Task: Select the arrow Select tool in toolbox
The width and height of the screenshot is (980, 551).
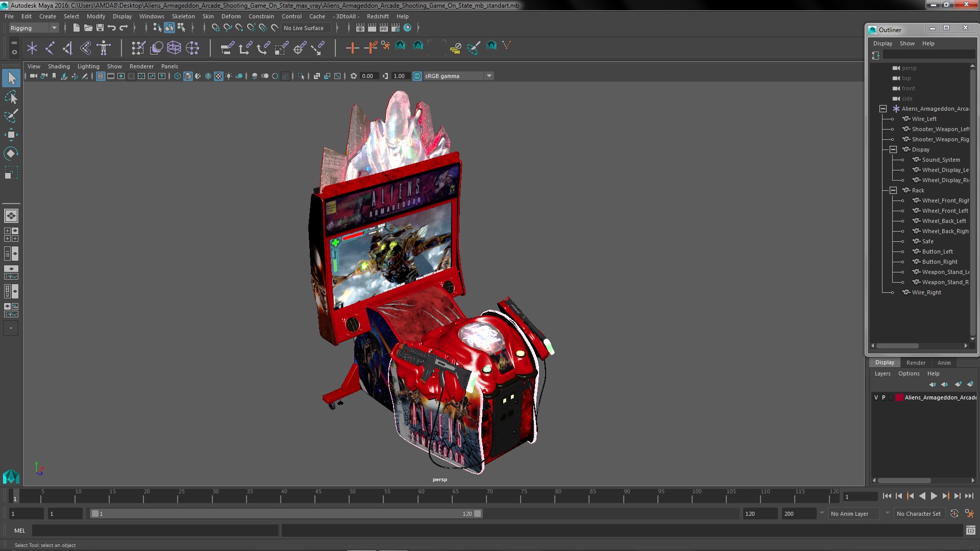Action: click(11, 78)
